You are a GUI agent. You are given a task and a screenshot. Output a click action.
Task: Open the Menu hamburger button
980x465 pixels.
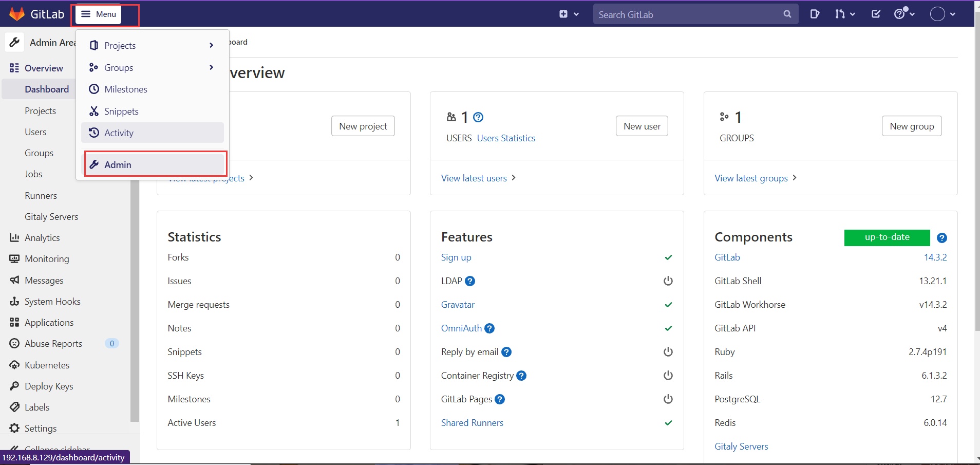pos(99,14)
